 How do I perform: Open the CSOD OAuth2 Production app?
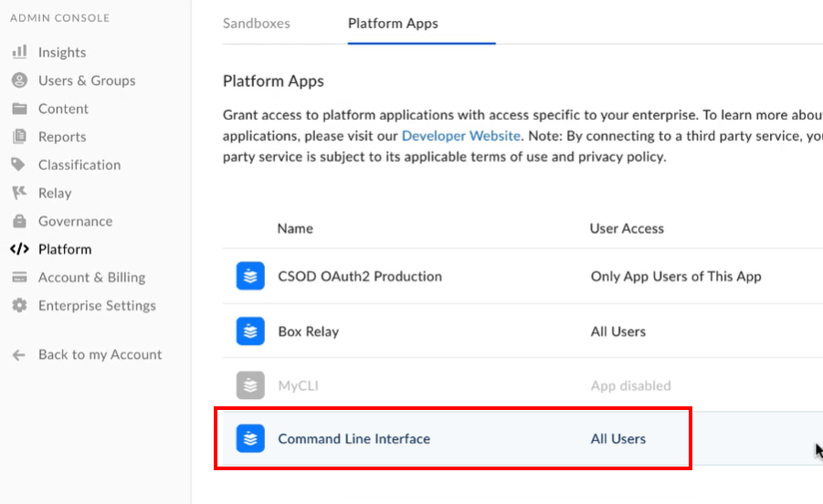tap(360, 277)
